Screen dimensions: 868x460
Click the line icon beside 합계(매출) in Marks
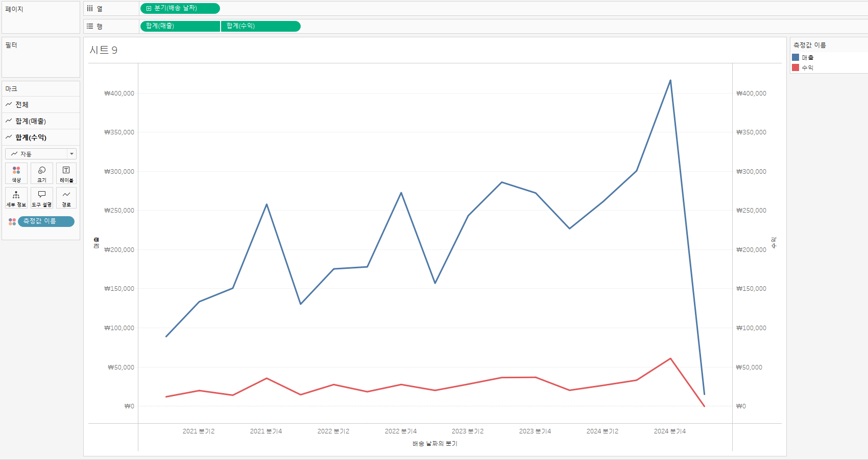[9, 121]
